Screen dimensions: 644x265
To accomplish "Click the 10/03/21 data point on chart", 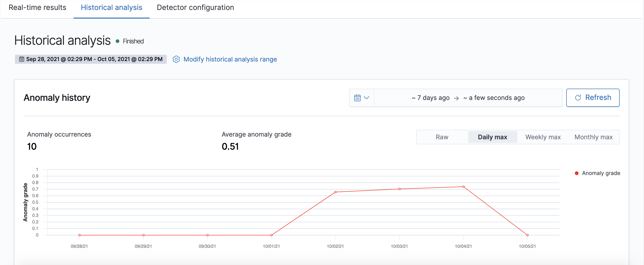I will pos(399,189).
